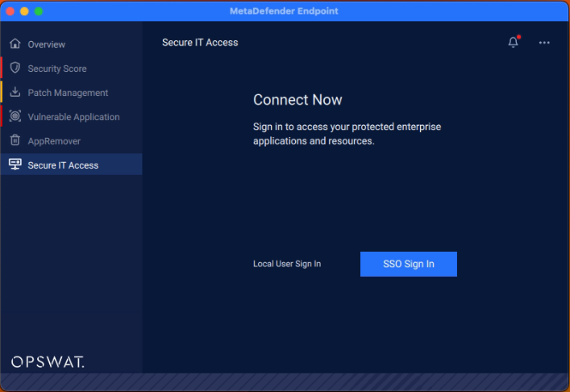Screen dimensions: 570x392
Task: Open the AppRemover menu label
Action: pos(54,141)
